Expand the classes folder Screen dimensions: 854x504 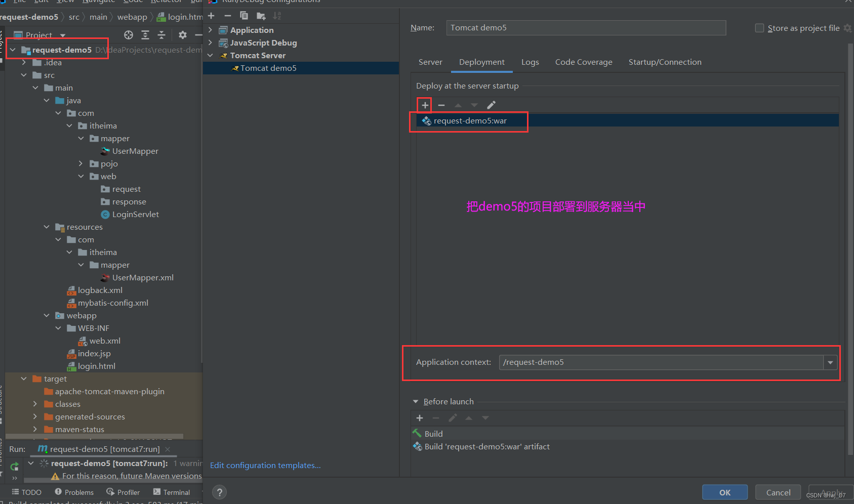(x=35, y=404)
